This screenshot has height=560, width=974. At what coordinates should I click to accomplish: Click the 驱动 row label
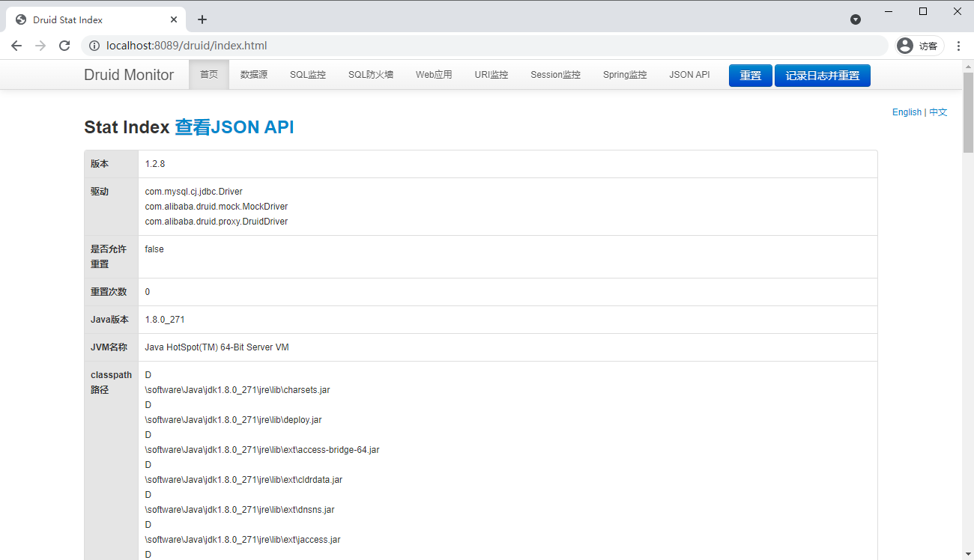point(100,192)
